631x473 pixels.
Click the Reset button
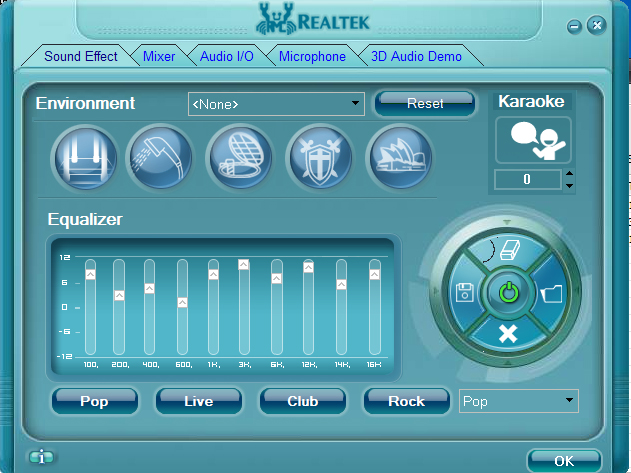pyautogui.click(x=425, y=103)
